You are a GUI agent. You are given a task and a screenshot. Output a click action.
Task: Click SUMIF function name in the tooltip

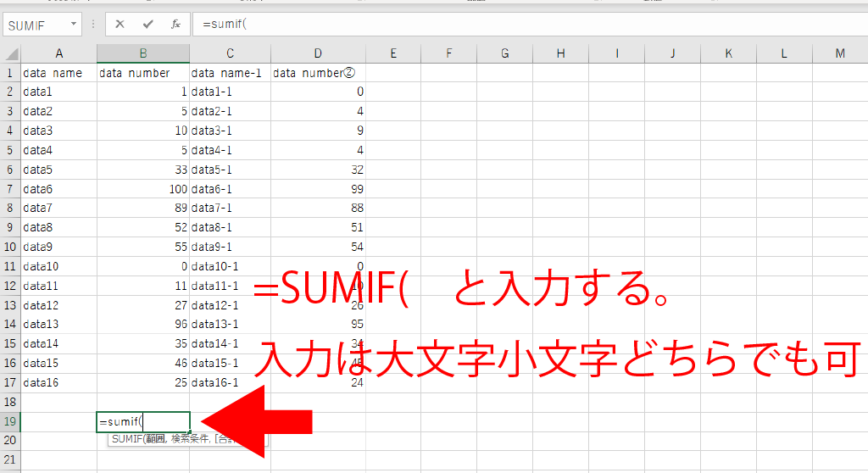pos(126,439)
